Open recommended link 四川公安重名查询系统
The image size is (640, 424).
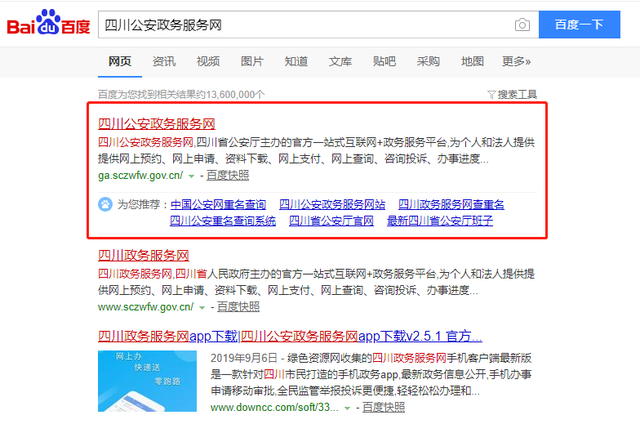click(223, 221)
